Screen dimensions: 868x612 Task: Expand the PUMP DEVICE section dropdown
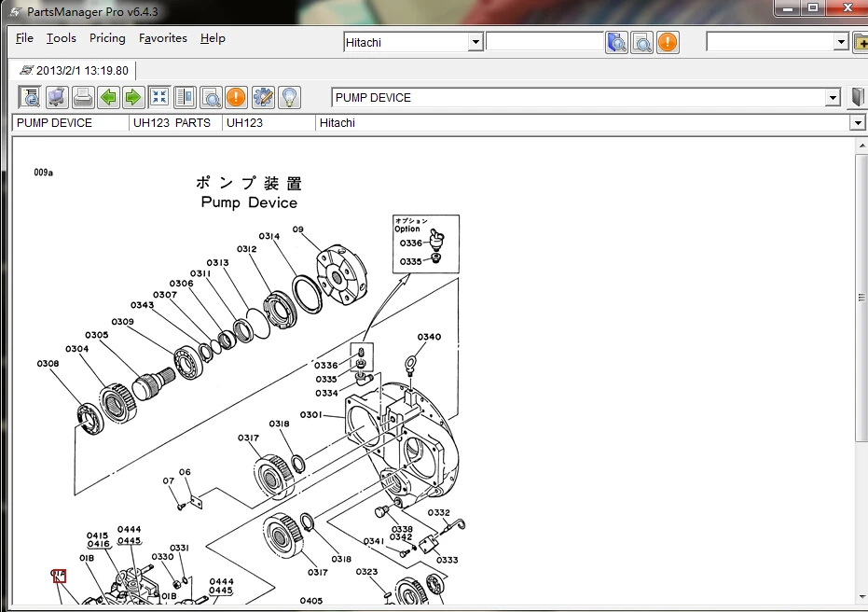click(x=834, y=98)
